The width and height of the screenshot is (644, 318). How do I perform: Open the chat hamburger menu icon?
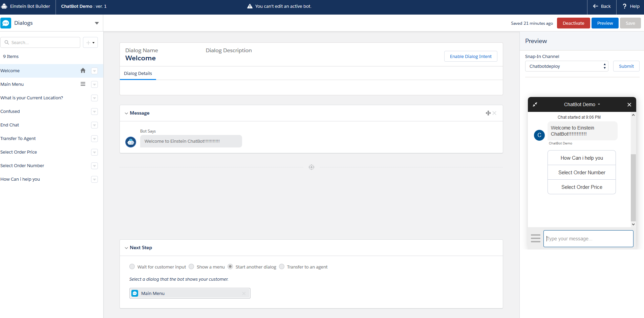pos(536,239)
